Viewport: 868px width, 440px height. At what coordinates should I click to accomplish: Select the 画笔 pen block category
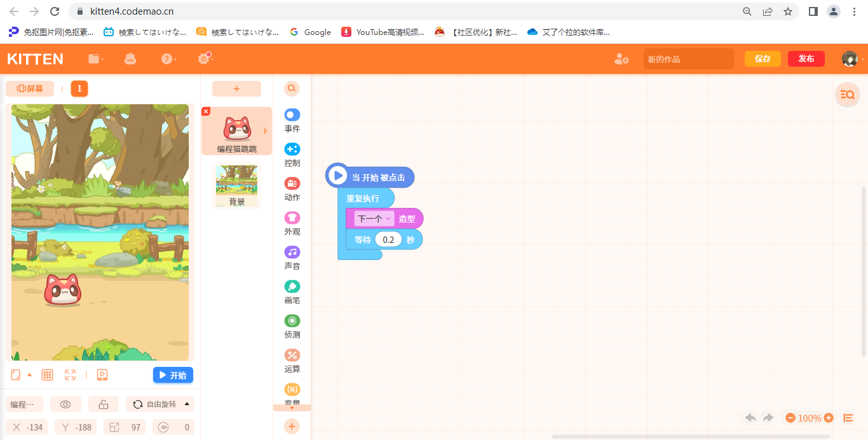[292, 292]
